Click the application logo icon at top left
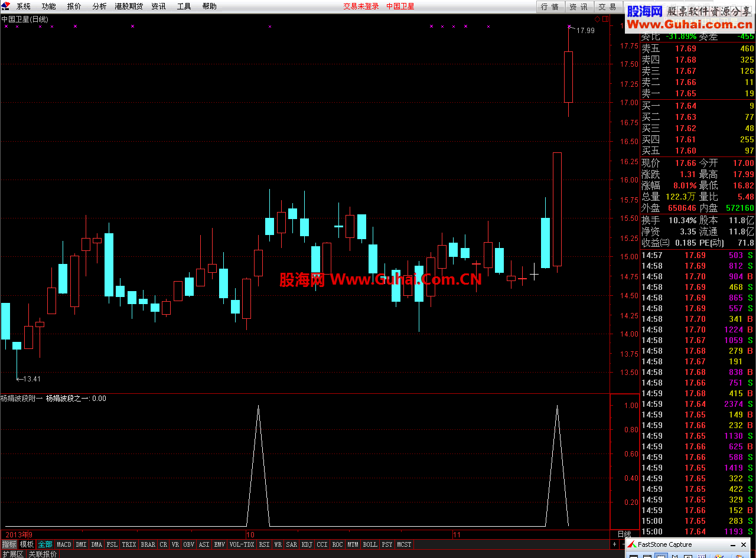Image resolution: width=756 pixels, height=558 pixels. click(x=5, y=6)
